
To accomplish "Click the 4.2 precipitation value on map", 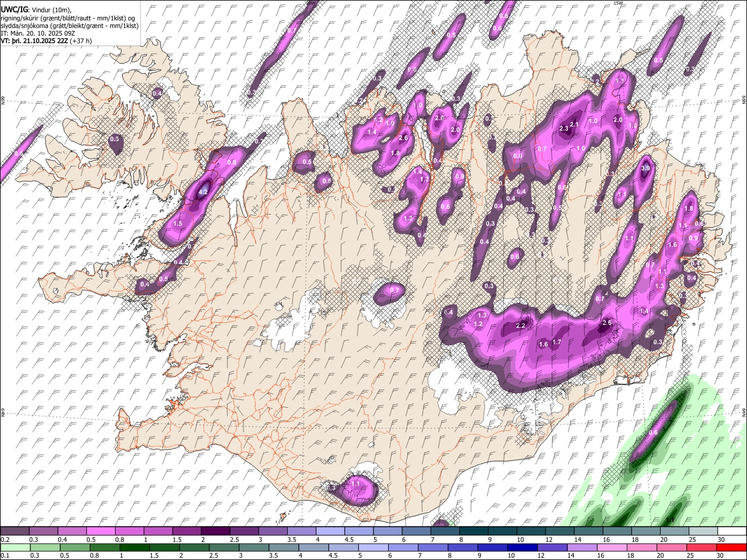I will [203, 192].
